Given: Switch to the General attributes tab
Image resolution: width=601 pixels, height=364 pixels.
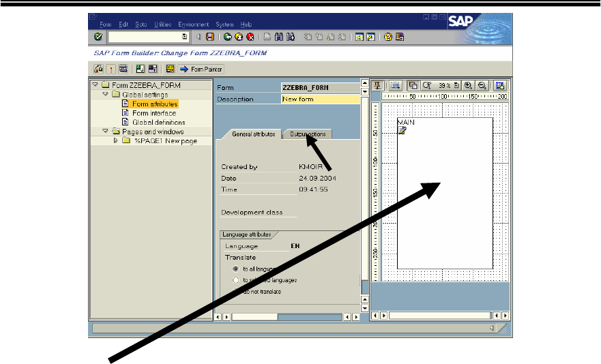Looking at the screenshot, I should pyautogui.click(x=252, y=134).
